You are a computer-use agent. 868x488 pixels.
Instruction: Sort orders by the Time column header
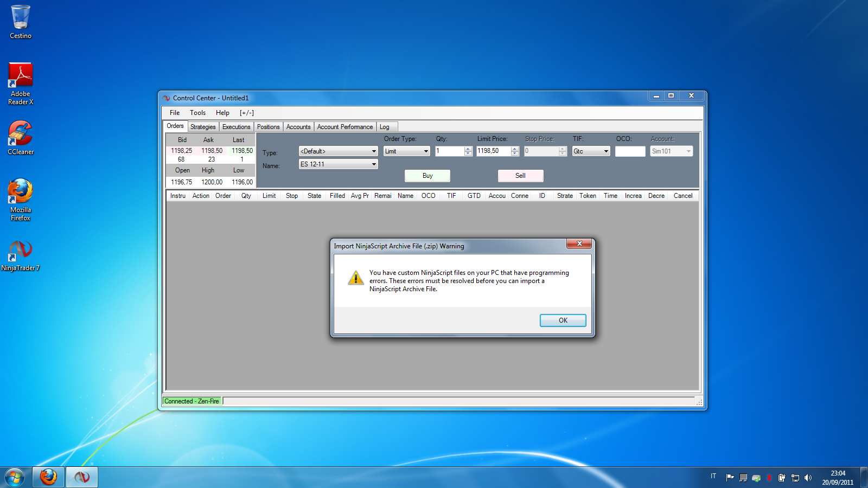(x=610, y=196)
